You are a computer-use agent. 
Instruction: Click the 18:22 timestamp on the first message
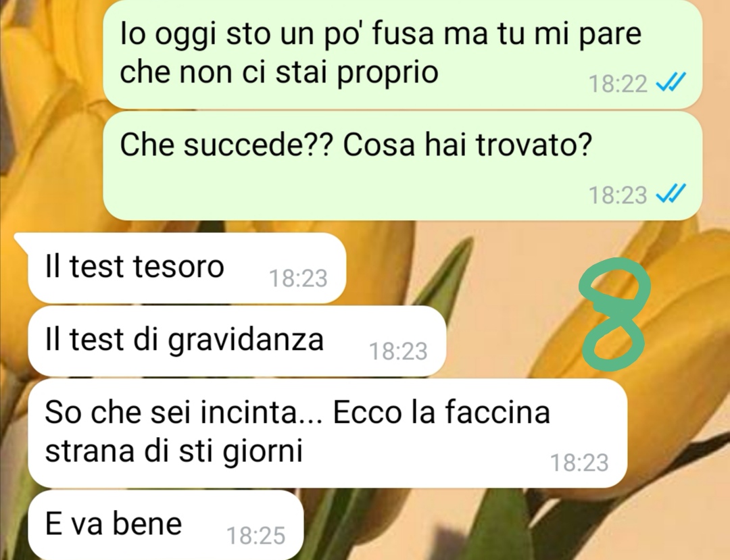point(618,84)
